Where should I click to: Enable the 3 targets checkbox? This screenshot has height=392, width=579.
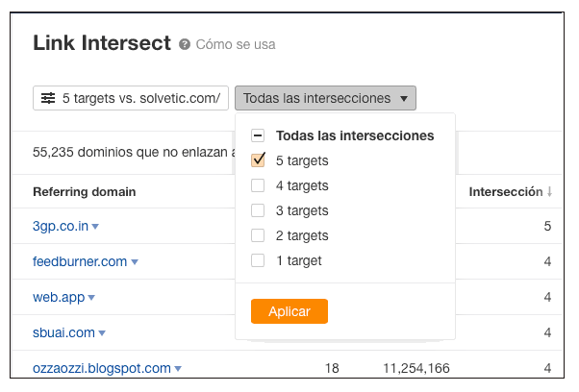(x=258, y=210)
